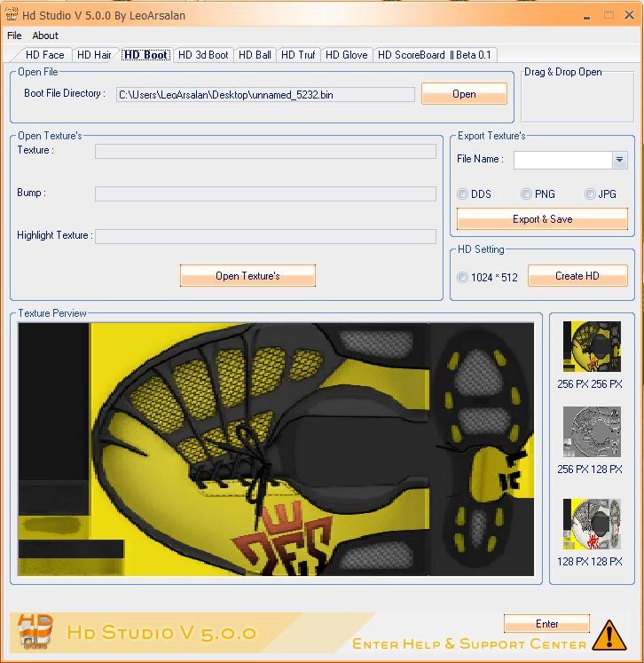Open the About menu
This screenshot has height=663, width=644.
pyautogui.click(x=45, y=36)
